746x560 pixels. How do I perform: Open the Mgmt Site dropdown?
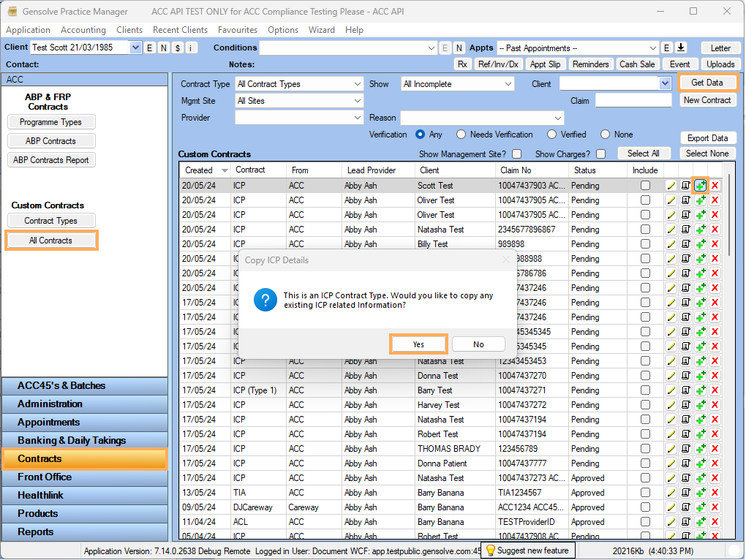299,101
